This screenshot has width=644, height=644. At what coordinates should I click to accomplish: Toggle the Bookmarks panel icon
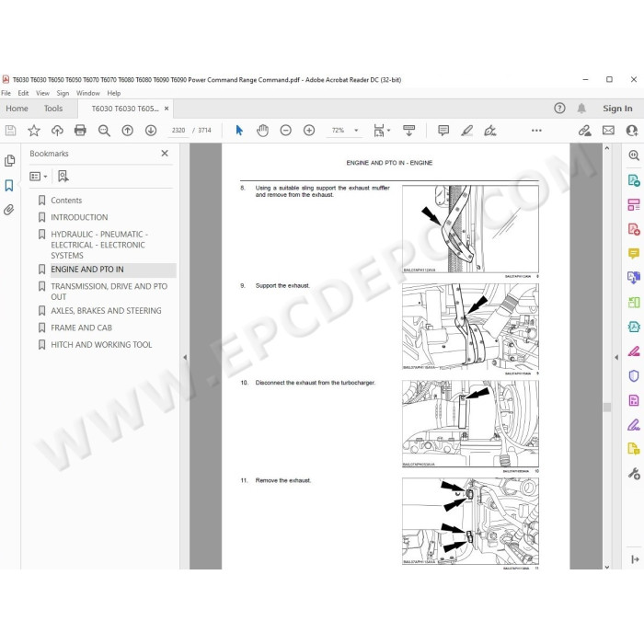(x=9, y=186)
